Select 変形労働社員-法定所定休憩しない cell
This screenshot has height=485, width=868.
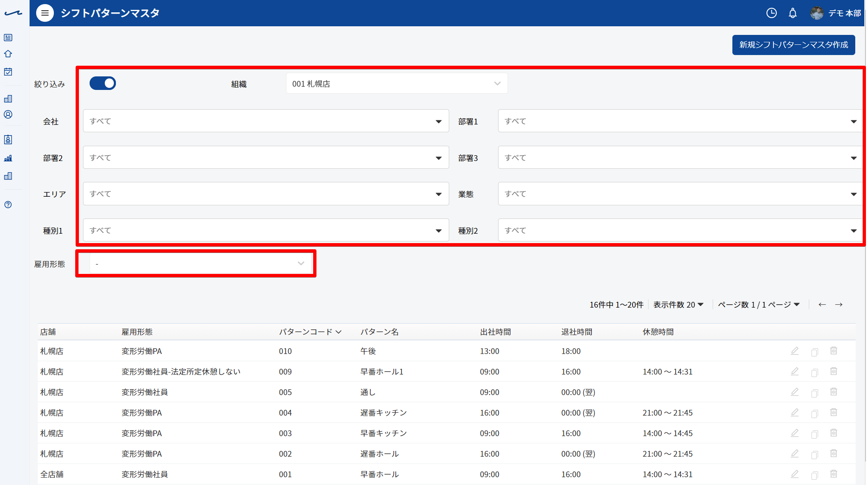click(x=181, y=372)
